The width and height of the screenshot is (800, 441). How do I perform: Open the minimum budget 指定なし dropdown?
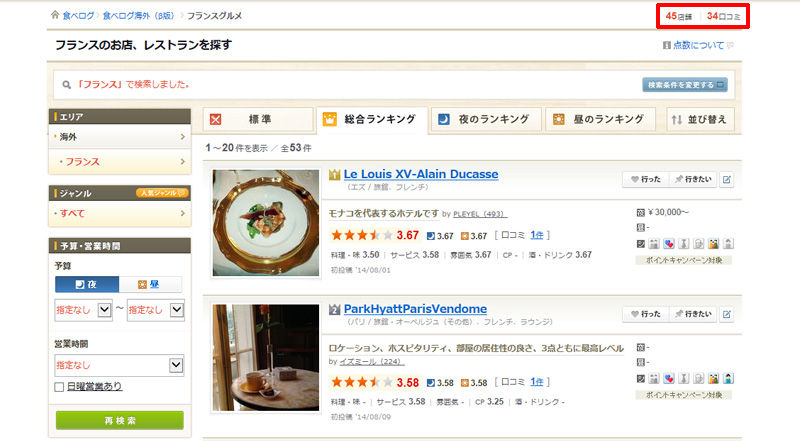click(83, 310)
